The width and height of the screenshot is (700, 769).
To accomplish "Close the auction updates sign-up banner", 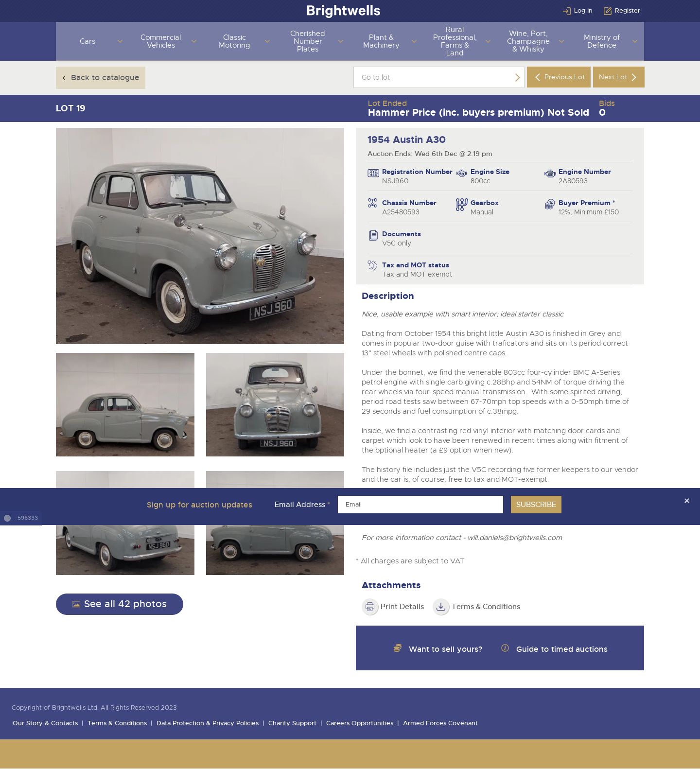I will [687, 501].
